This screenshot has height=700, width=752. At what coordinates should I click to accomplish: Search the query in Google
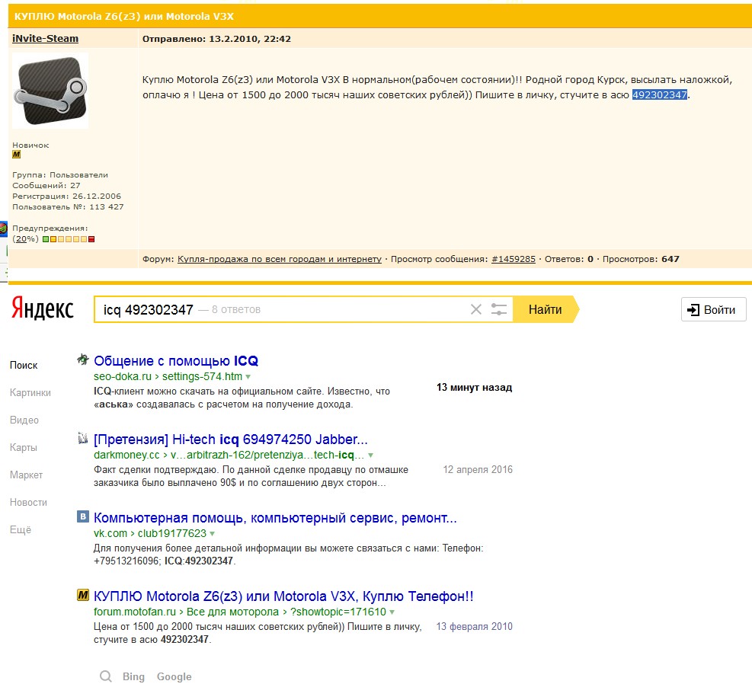(174, 676)
